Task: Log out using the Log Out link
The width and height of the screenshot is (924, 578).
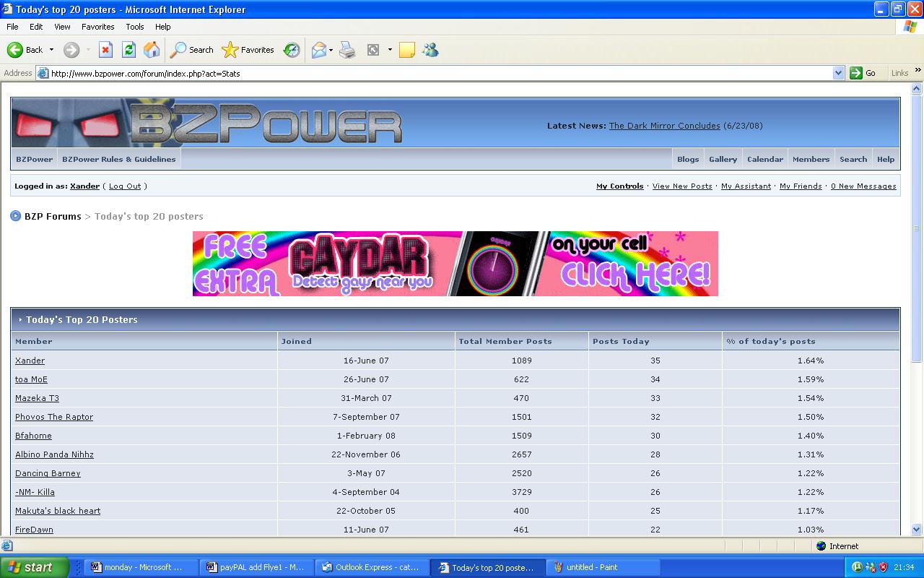Action: pyautogui.click(x=125, y=186)
